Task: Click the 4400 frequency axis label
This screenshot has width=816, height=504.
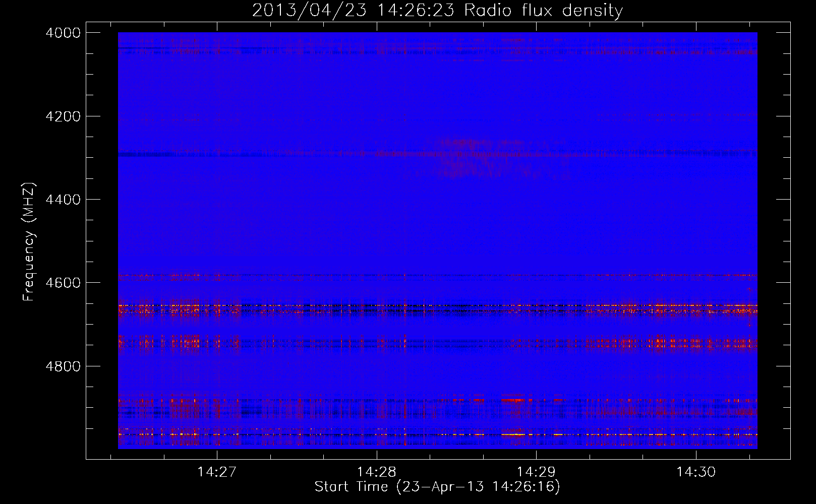Action: click(63, 200)
